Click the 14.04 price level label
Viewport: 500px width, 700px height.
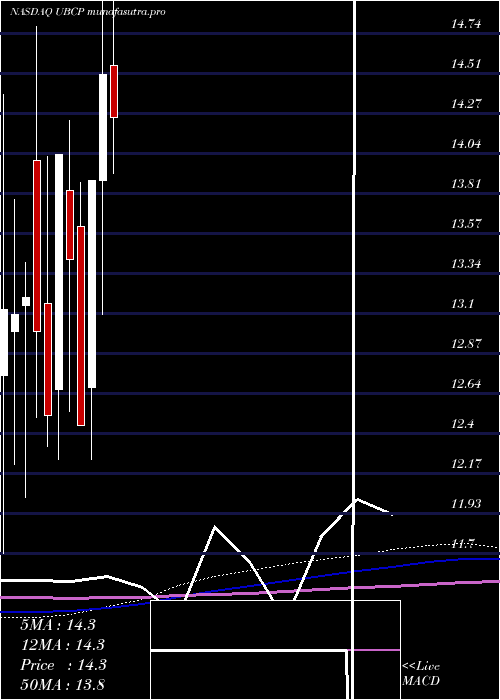[466, 144]
